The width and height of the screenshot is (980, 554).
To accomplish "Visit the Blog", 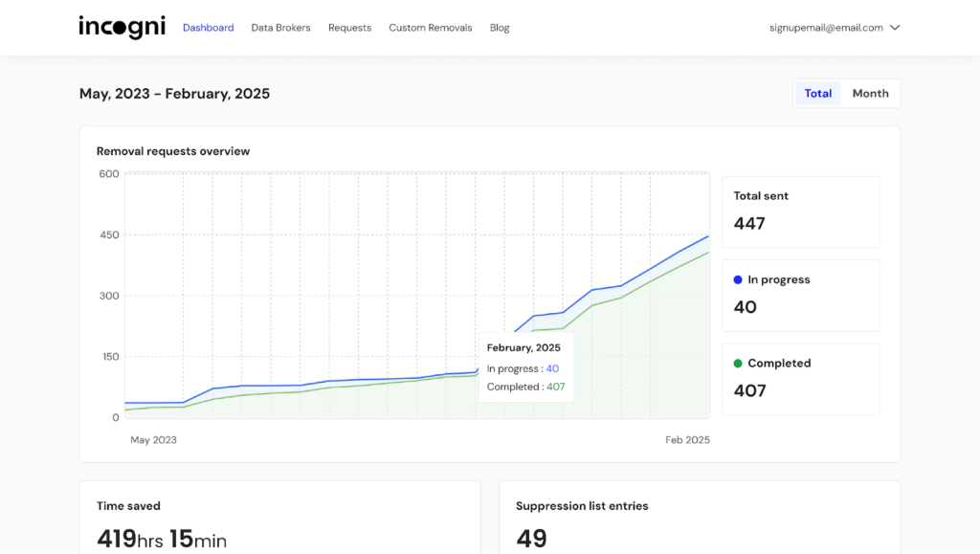I will [x=499, y=28].
